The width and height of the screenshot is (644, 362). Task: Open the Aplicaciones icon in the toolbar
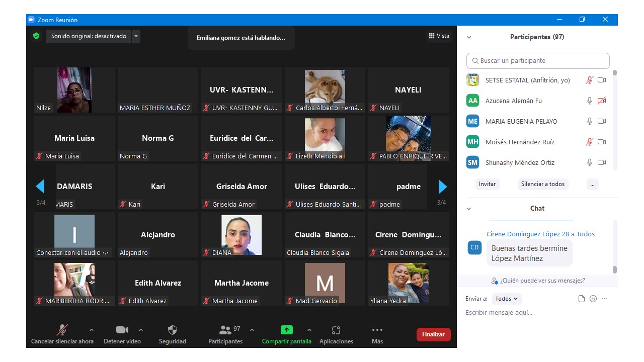(336, 330)
